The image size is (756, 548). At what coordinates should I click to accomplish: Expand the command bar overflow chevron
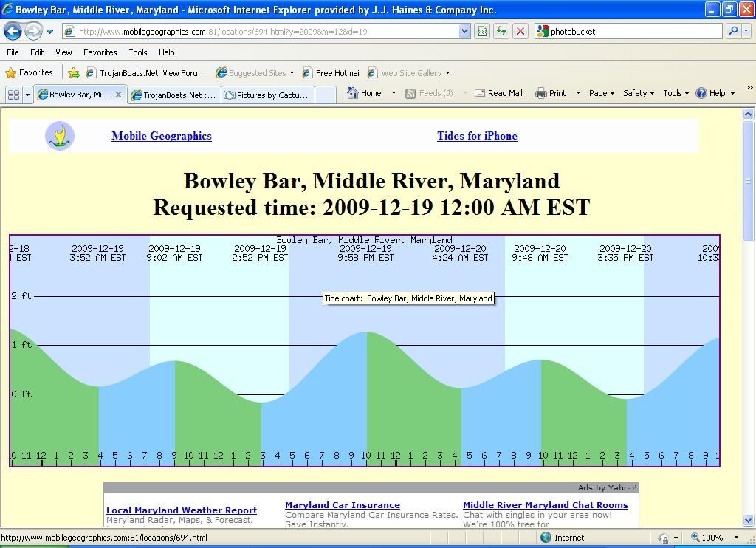coord(750,87)
